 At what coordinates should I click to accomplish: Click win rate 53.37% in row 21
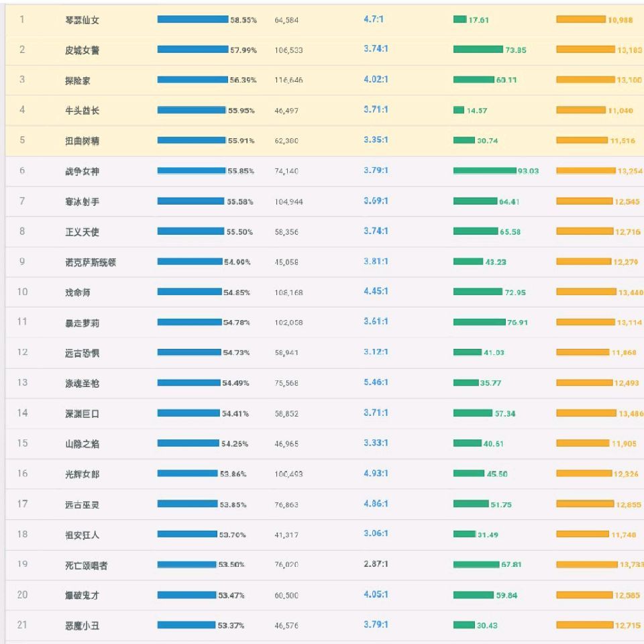pyautogui.click(x=231, y=625)
